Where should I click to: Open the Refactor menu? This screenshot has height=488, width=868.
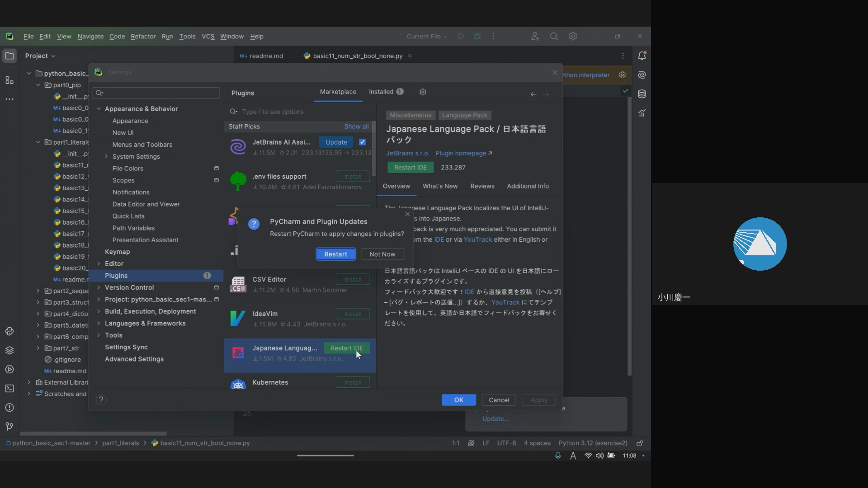coord(143,36)
